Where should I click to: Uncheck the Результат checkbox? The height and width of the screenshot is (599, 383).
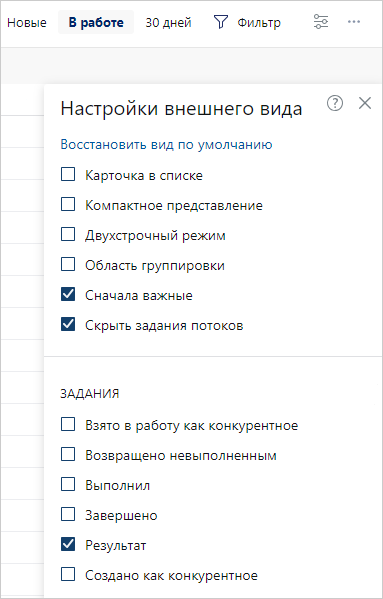coord(68,544)
